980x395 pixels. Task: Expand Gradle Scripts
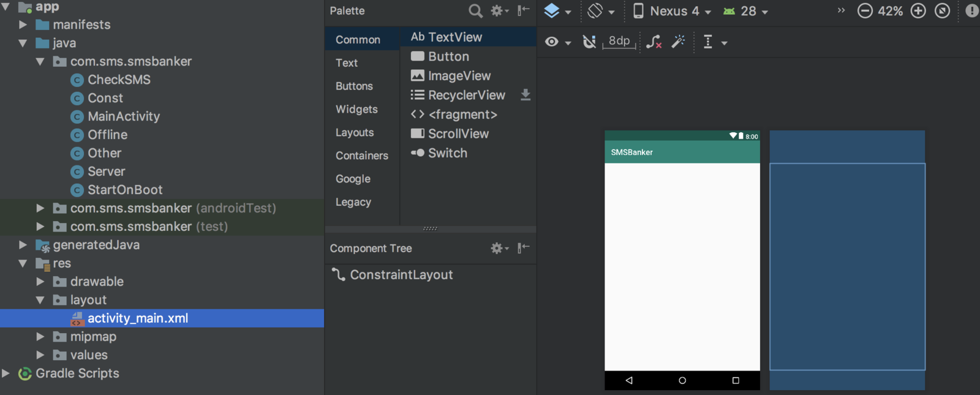point(6,374)
